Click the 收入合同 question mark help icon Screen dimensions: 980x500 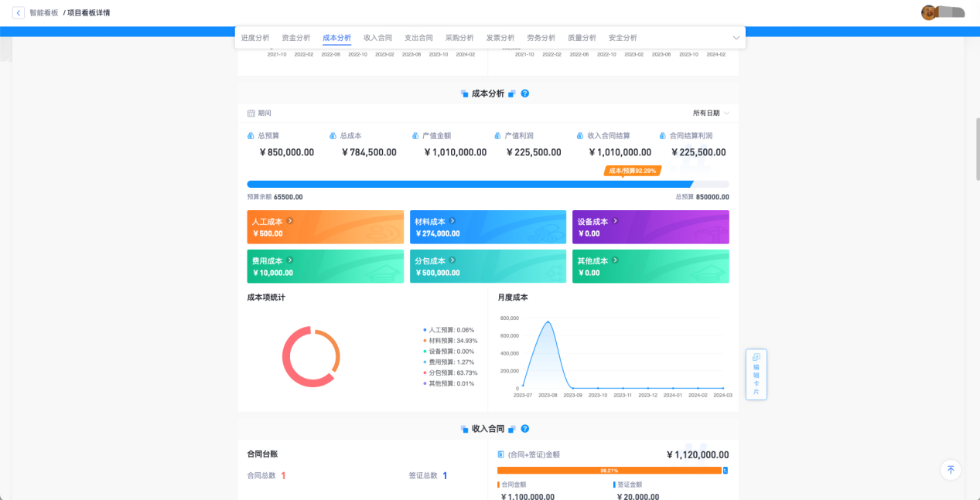(524, 428)
